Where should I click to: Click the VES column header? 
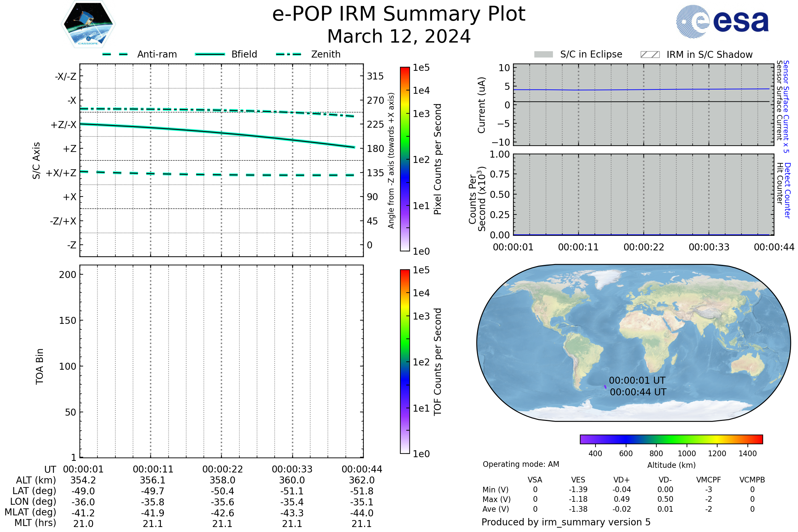[x=578, y=480]
